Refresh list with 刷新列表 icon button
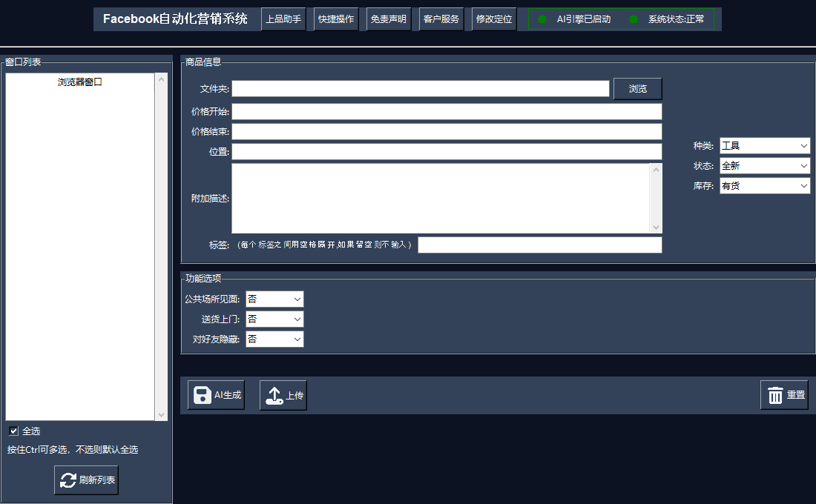 (86, 480)
